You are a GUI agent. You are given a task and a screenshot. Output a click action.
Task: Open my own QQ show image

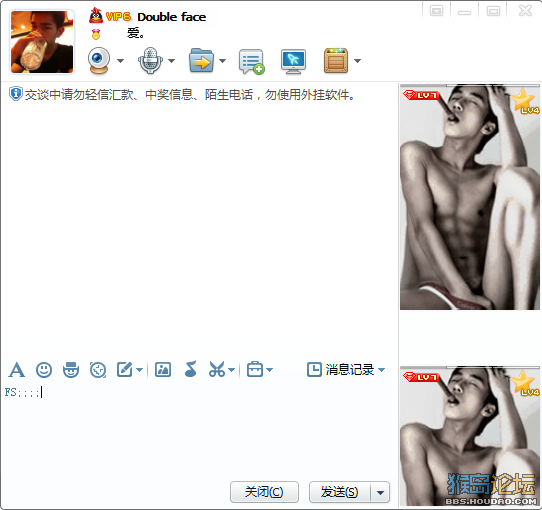pos(470,436)
